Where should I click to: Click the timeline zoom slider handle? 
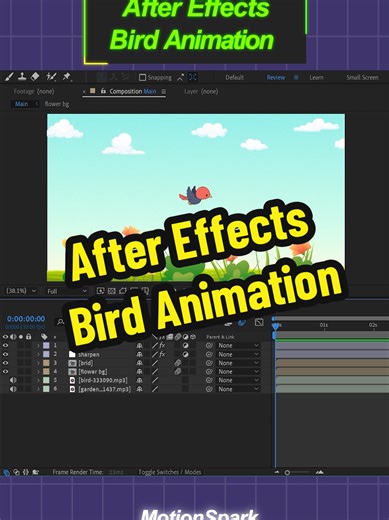pyautogui.click(x=287, y=472)
